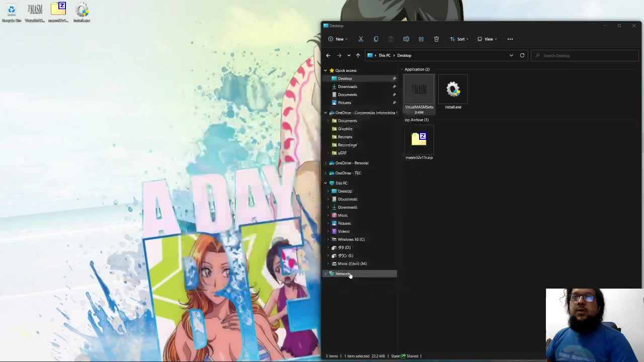
Task: Open Desktop under This PC
Action: (345, 191)
